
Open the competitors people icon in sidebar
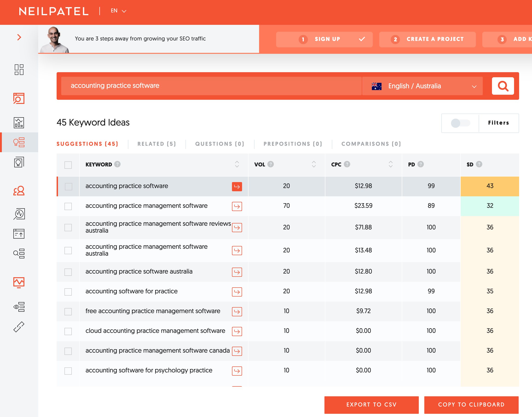(x=19, y=191)
